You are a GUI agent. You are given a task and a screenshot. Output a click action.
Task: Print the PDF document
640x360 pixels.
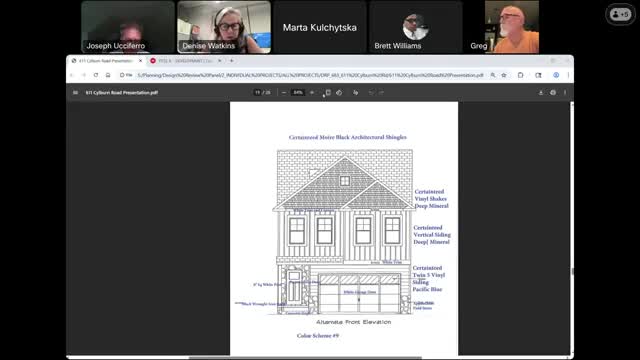[553, 93]
